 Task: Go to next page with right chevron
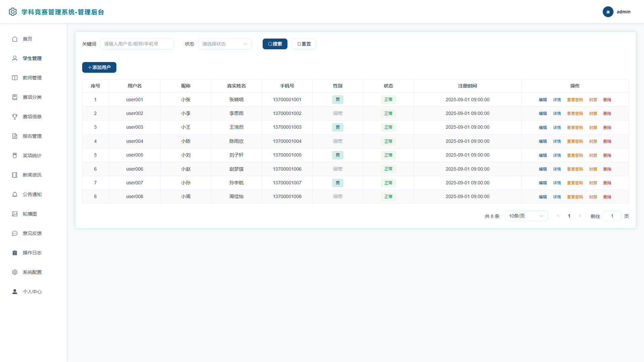(x=580, y=216)
